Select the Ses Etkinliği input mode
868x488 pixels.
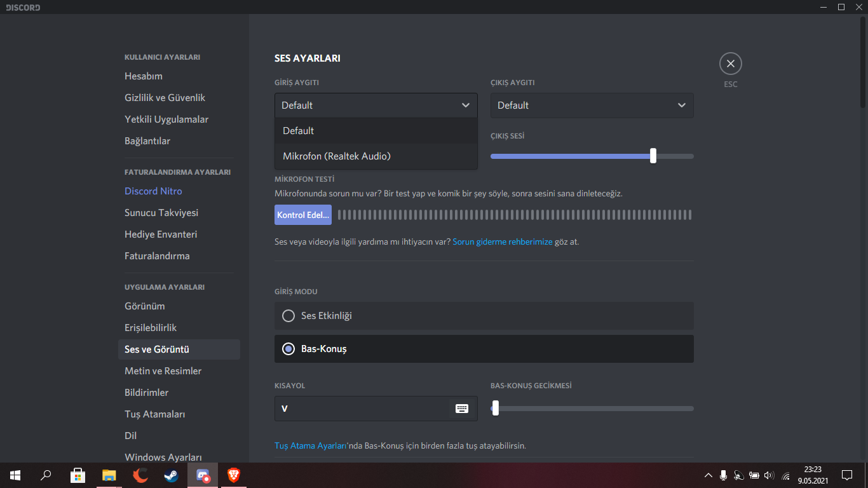click(x=484, y=316)
